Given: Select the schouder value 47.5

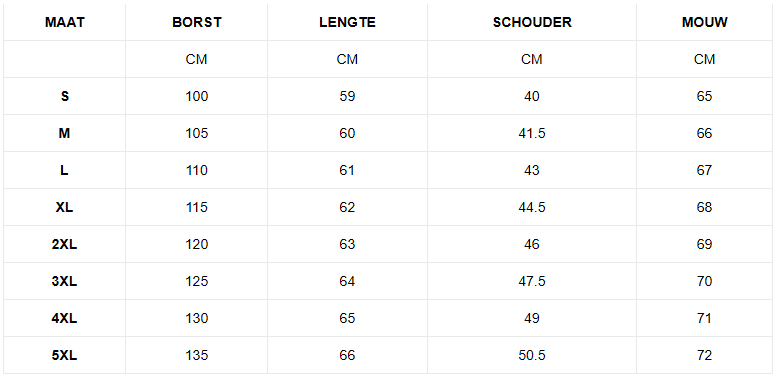Looking at the screenshot, I should tap(532, 281).
